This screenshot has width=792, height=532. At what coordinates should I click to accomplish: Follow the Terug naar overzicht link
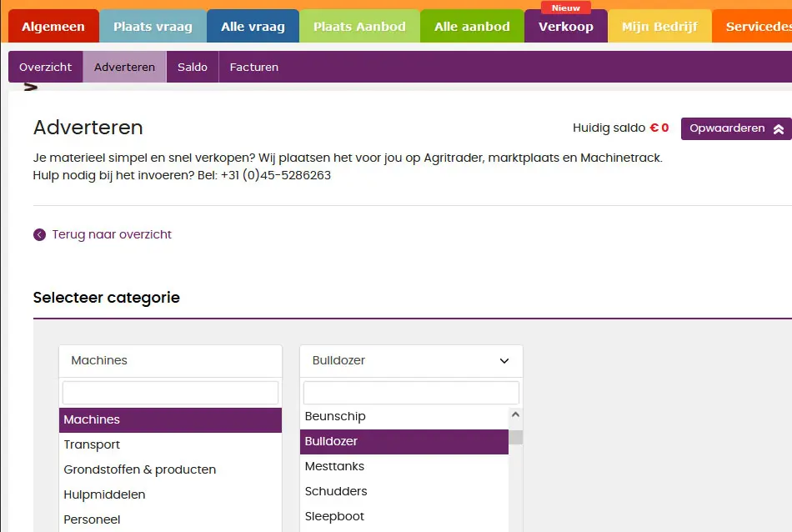112,235
